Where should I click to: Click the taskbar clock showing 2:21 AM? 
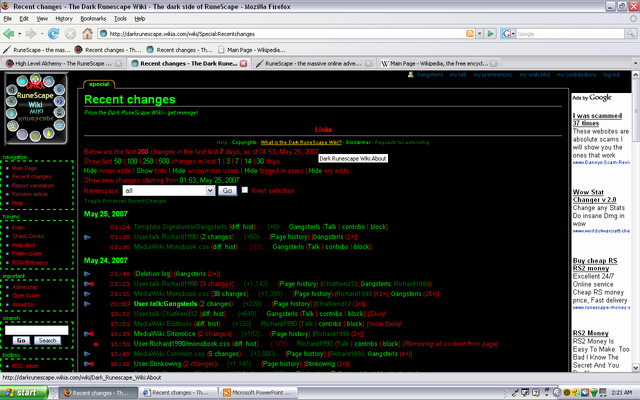coord(622,393)
